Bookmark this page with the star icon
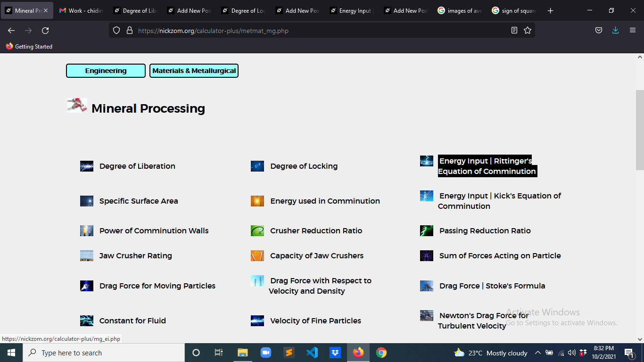This screenshot has height=362, width=644. coord(528,31)
